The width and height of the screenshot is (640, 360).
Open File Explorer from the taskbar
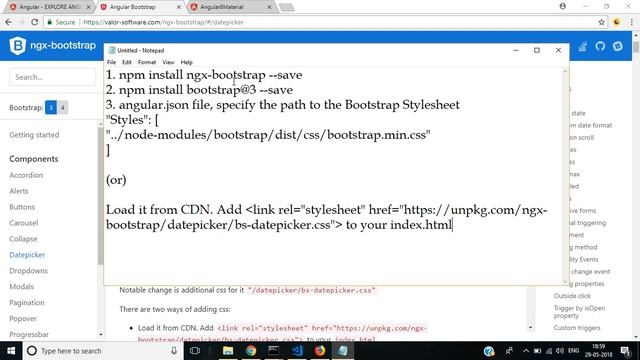pyautogui.click(x=228, y=351)
